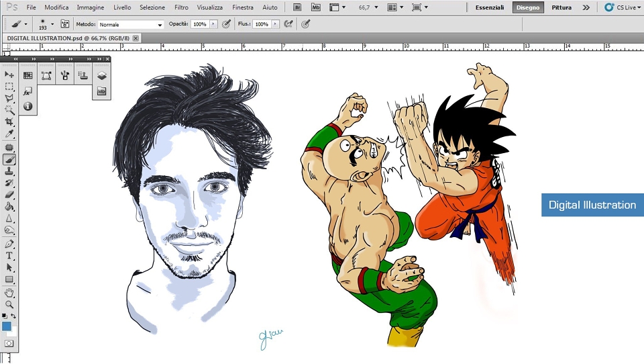Swap foreground and background colors

(13, 316)
